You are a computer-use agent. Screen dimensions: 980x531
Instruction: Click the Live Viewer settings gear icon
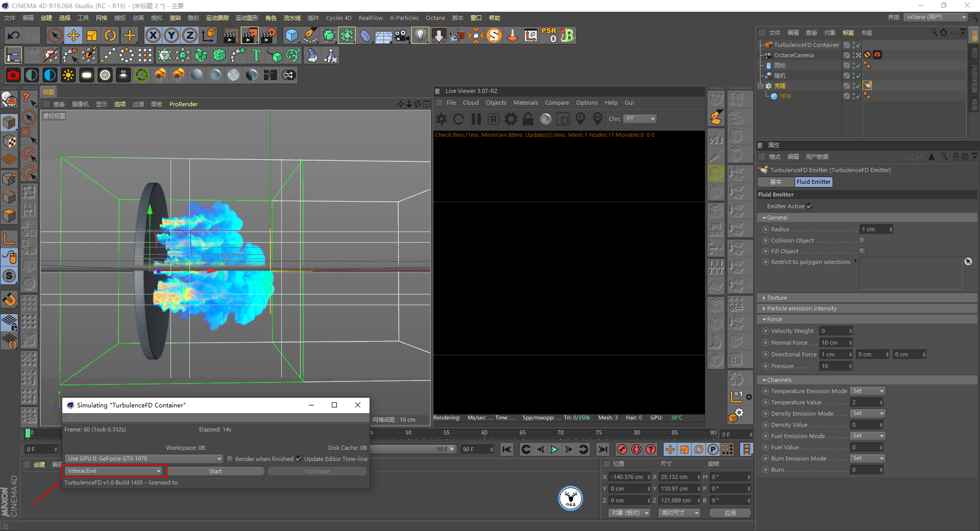[x=510, y=119]
